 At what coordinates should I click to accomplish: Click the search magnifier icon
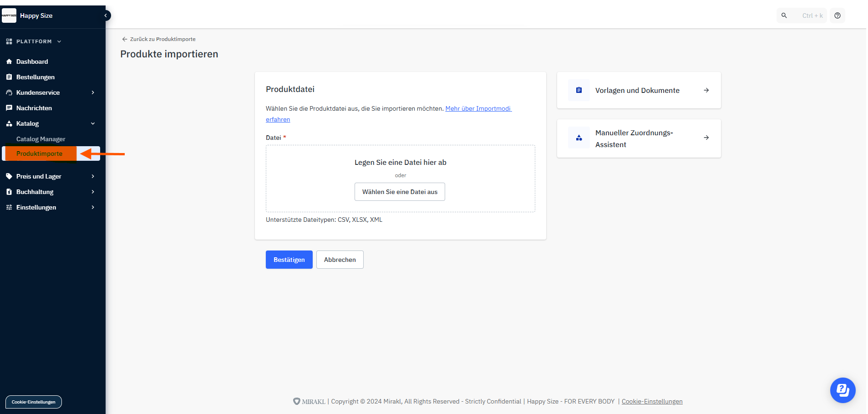(x=784, y=15)
